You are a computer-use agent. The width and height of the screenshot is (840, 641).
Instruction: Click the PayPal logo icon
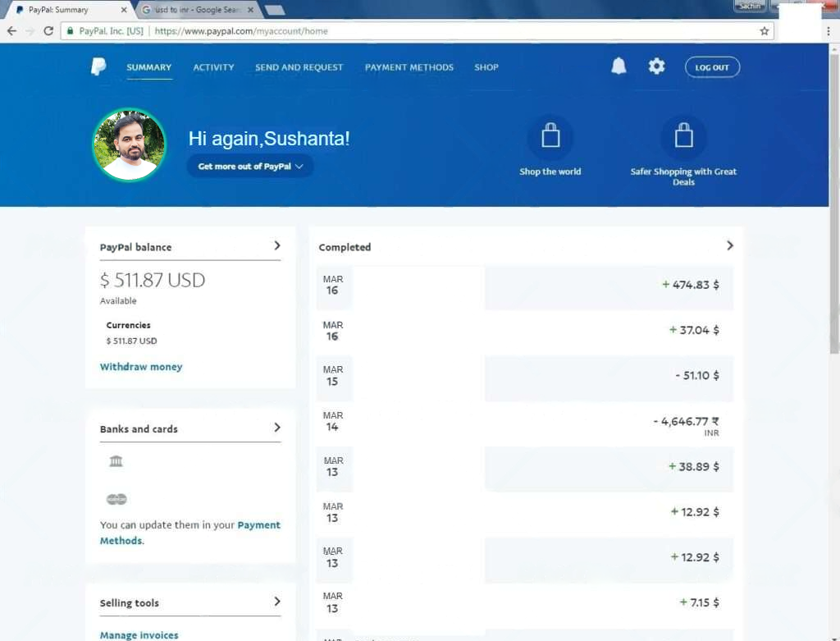(x=98, y=66)
